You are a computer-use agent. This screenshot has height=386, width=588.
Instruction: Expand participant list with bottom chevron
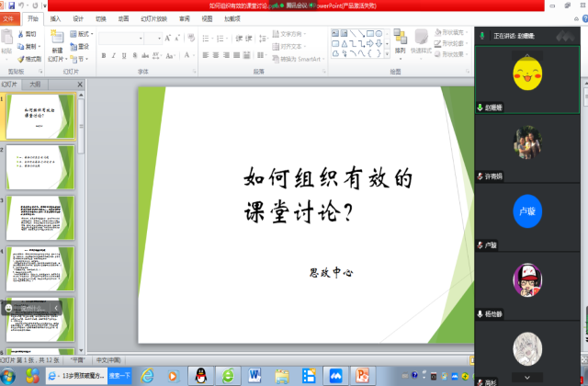point(526,376)
